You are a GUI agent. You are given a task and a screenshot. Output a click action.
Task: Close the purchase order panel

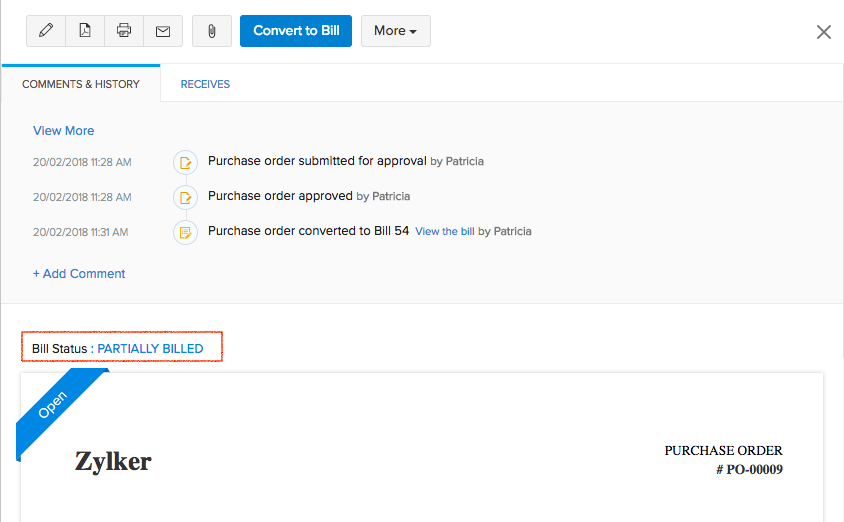coord(823,32)
